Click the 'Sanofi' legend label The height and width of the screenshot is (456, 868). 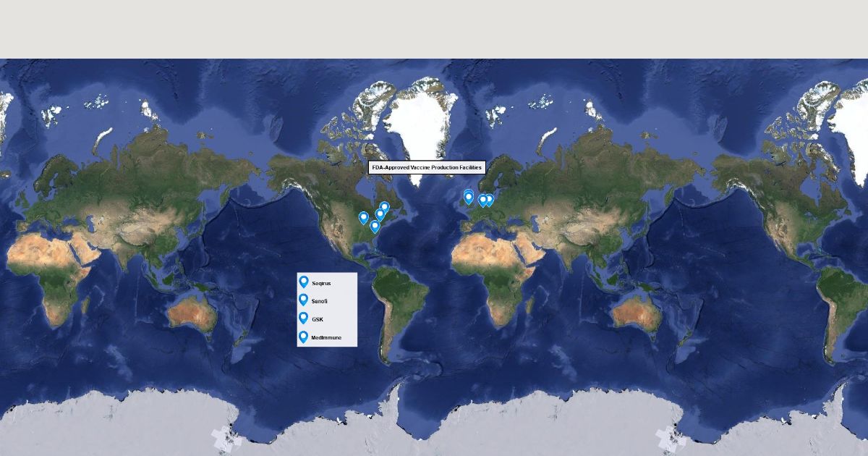point(320,300)
